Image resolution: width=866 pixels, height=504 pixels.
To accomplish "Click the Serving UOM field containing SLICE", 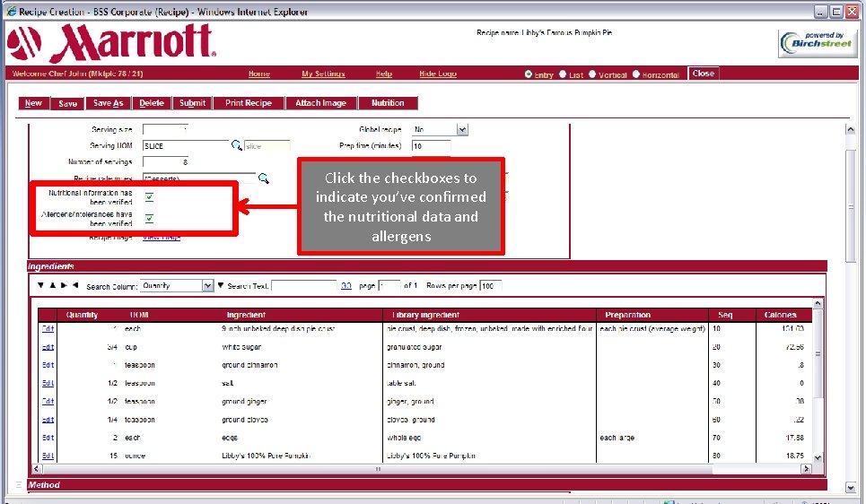I will click(186, 146).
